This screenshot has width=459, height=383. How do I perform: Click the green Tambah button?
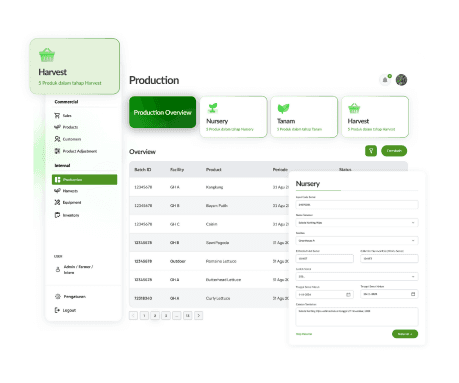394,151
